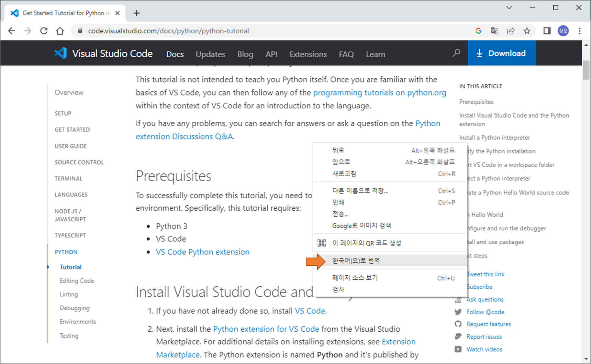Select 이 페이지의 QR 코드 생성
This screenshot has width=591, height=364.
point(391,243)
